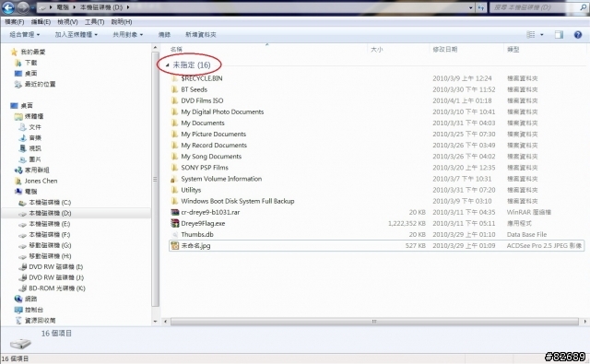Open Jones Chen user folder
The image size is (590, 364).
[41, 181]
